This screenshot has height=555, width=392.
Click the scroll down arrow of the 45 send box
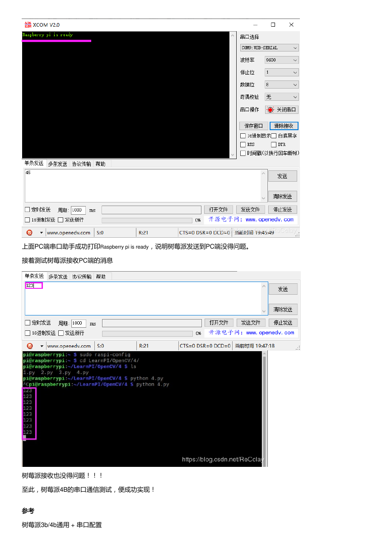264,198
